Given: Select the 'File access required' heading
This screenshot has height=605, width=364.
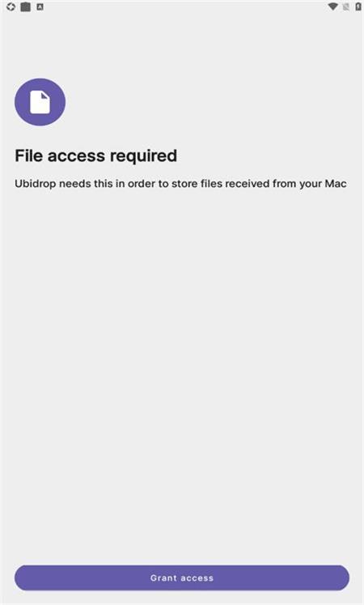Looking at the screenshot, I should point(96,156).
